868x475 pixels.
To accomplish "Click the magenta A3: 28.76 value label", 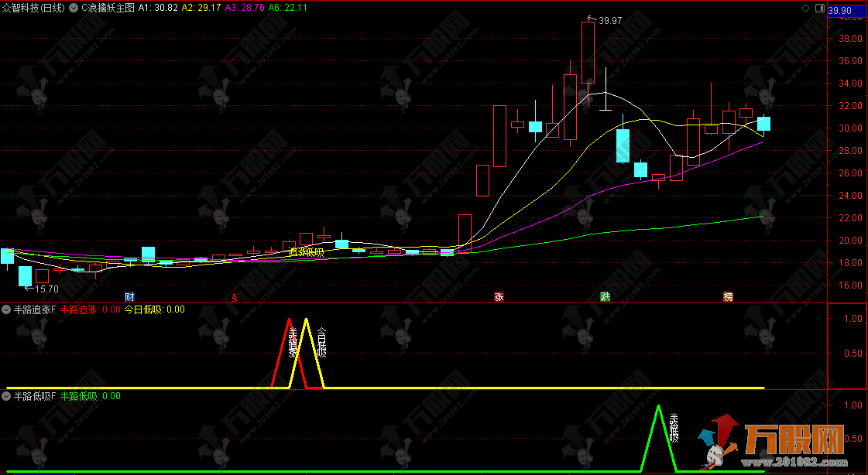I will [245, 8].
